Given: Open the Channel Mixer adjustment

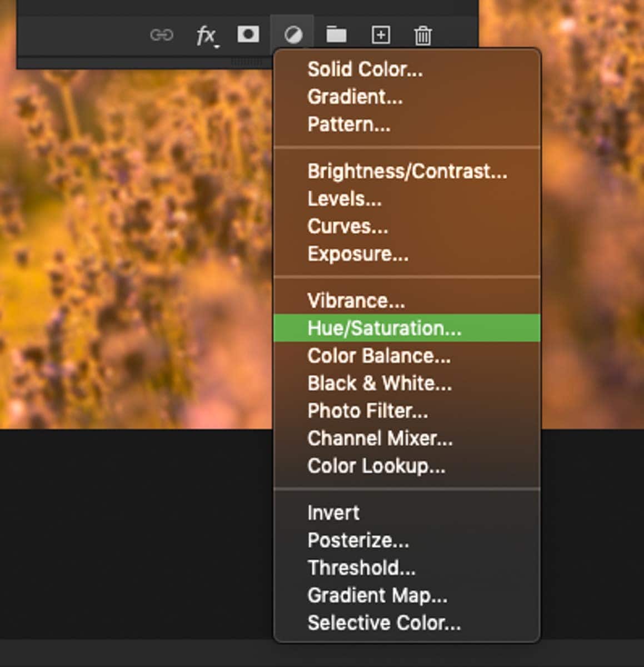Looking at the screenshot, I should (407, 439).
